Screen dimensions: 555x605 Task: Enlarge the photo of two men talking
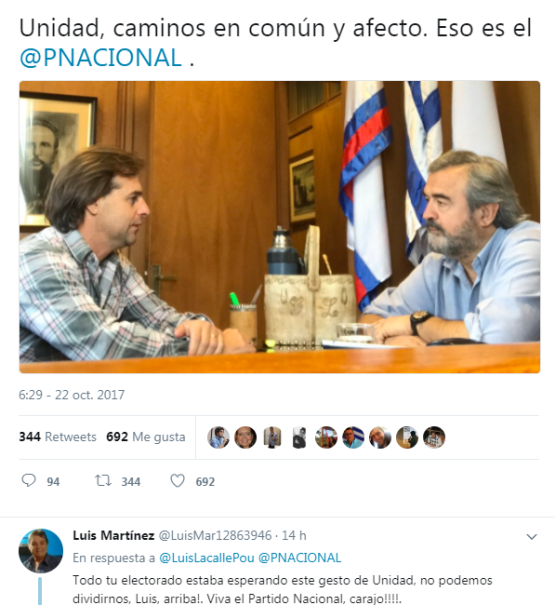tap(279, 227)
